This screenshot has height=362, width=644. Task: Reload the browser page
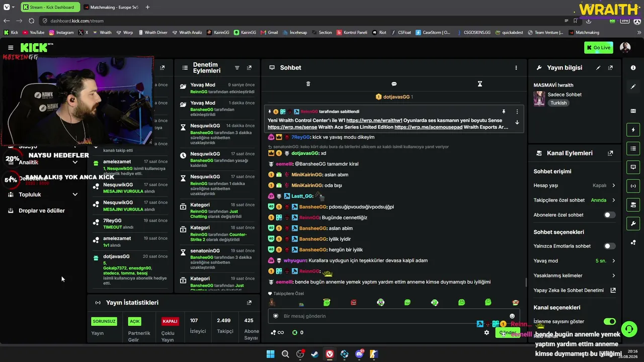pos(31,21)
